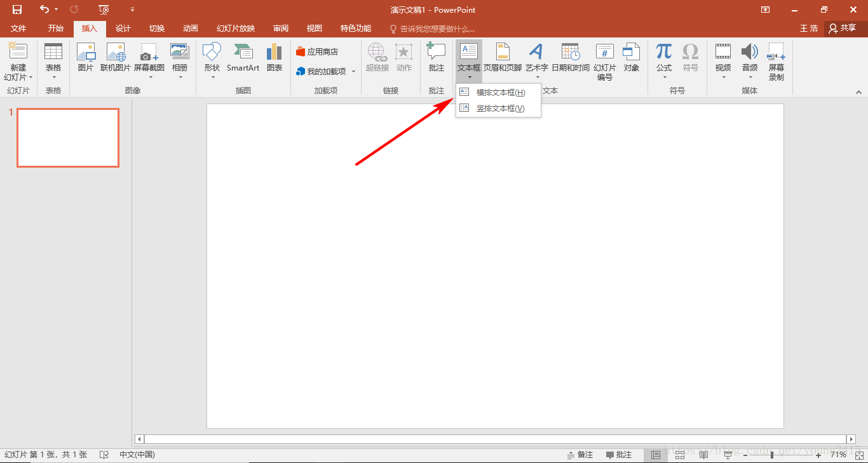Click start-from-beginning icon in quick access toolbar

[x=104, y=10]
